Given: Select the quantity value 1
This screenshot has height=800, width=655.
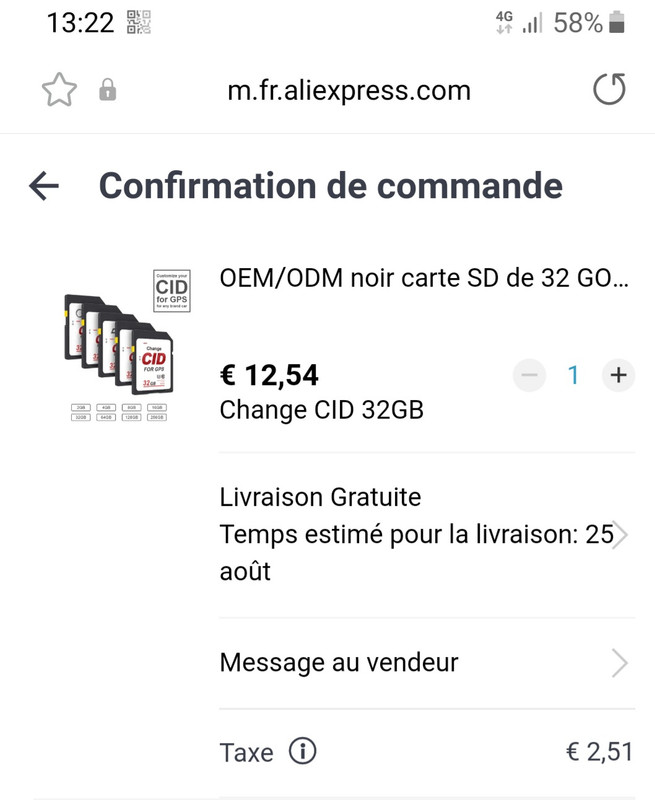Looking at the screenshot, I should click(x=573, y=376).
